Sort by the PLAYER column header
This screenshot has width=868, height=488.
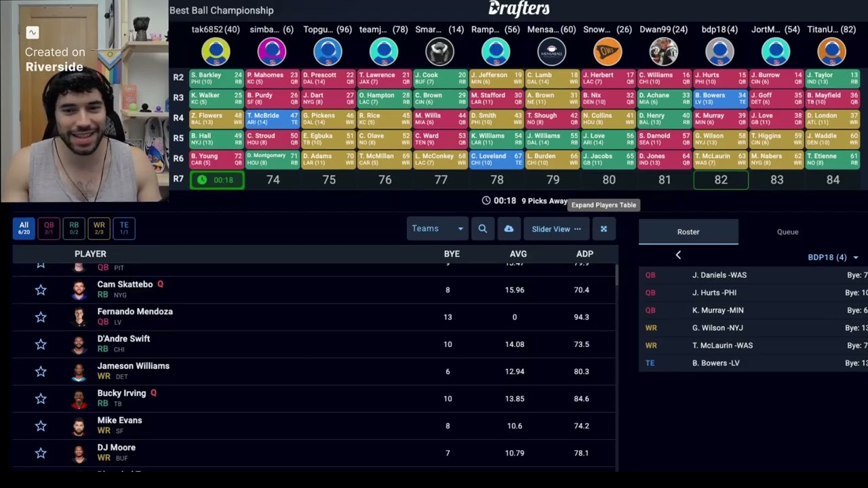(90, 254)
